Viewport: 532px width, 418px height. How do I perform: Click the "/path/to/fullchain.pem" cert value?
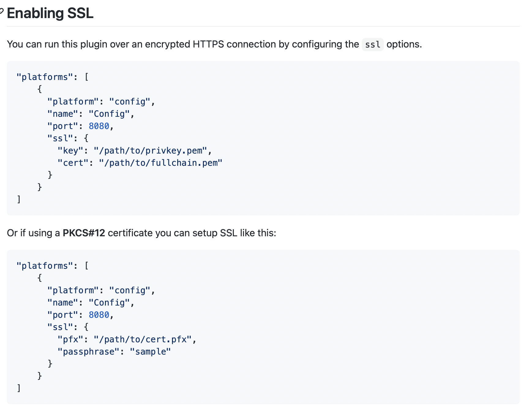coord(160,163)
